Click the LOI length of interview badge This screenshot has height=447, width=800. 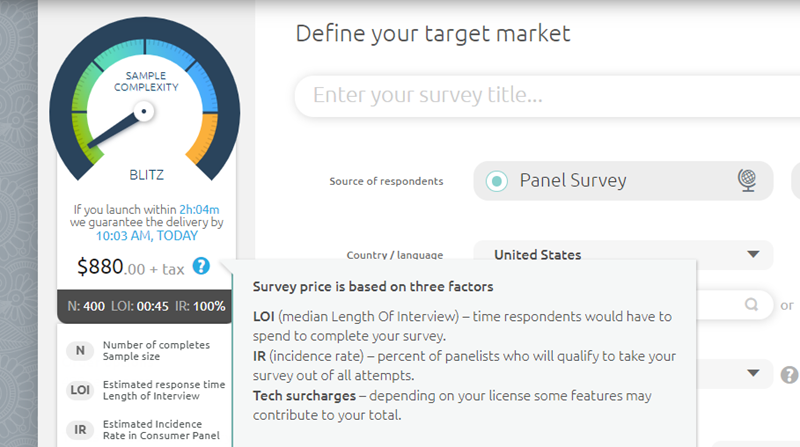point(79,391)
